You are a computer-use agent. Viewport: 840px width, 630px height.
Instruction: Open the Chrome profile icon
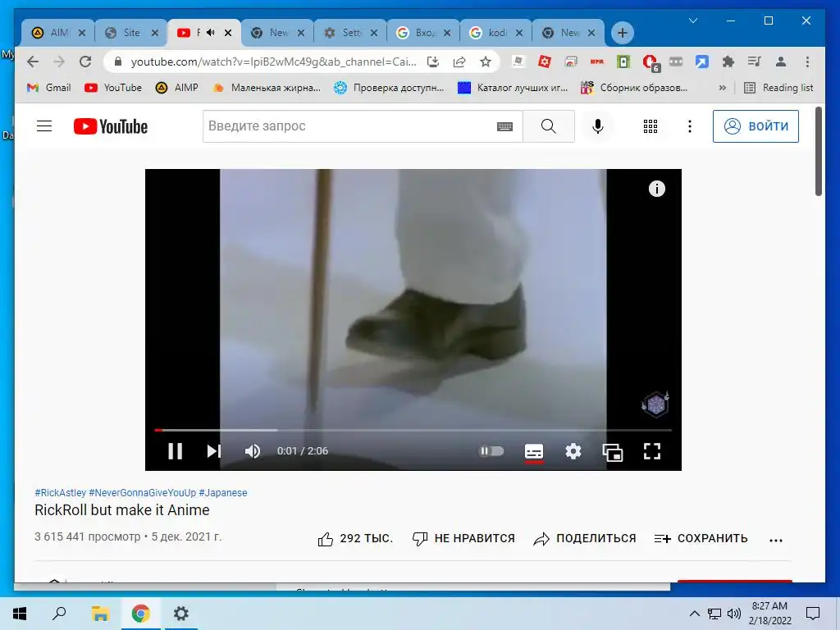point(781,62)
